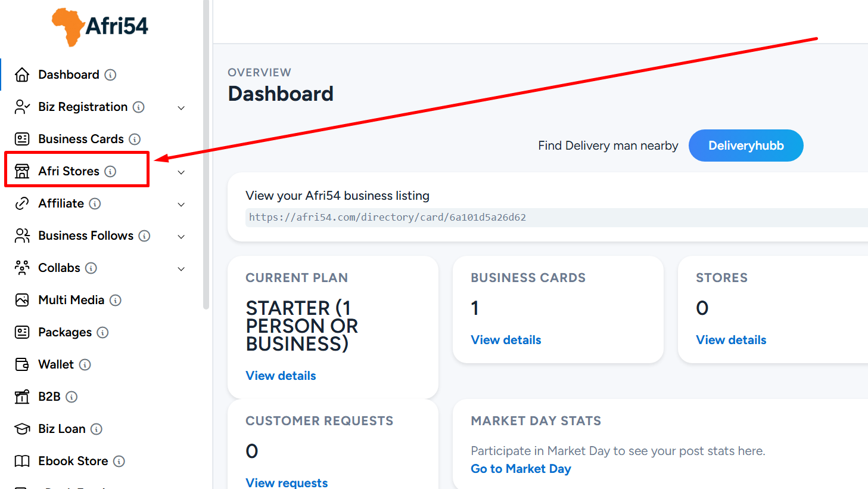Click the Multi Media image icon
The height and width of the screenshot is (489, 868).
pos(22,300)
